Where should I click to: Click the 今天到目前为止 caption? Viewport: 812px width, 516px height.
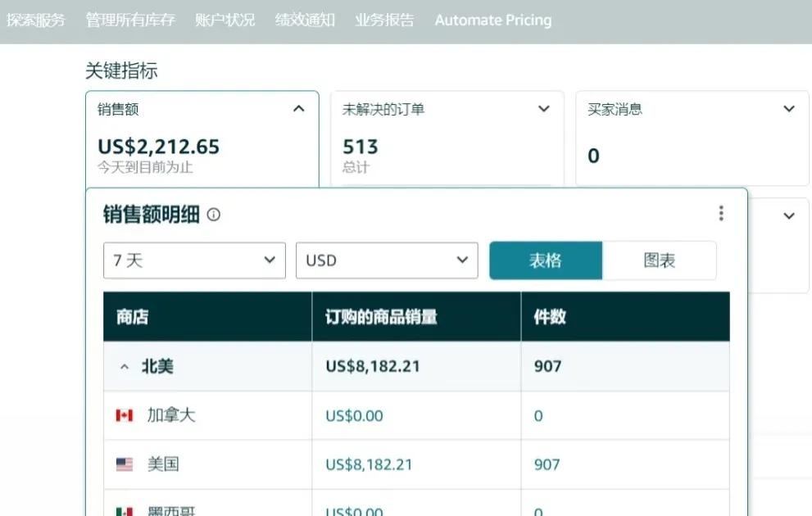[x=145, y=167]
